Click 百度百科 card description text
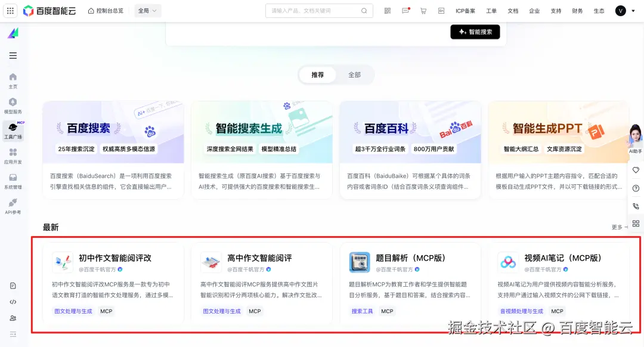 click(x=408, y=181)
